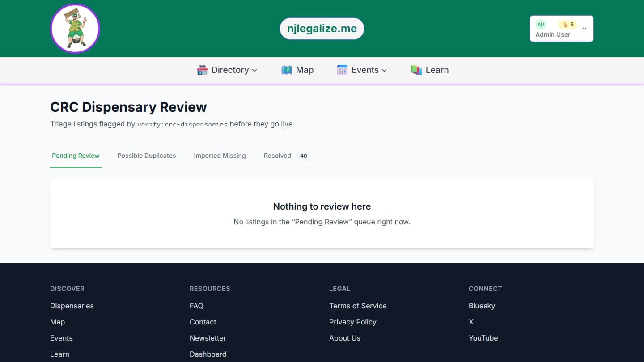Open the Bluesky social link

[x=482, y=306]
